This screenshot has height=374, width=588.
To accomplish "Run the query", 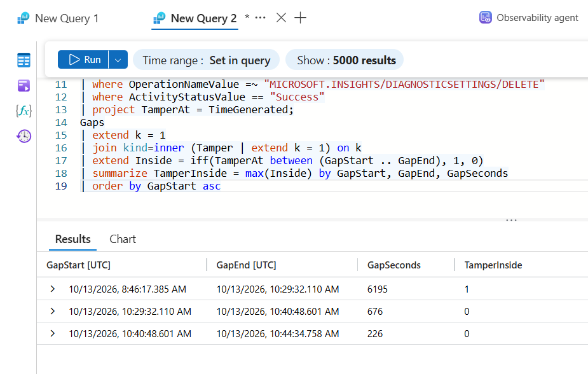I will 83,60.
